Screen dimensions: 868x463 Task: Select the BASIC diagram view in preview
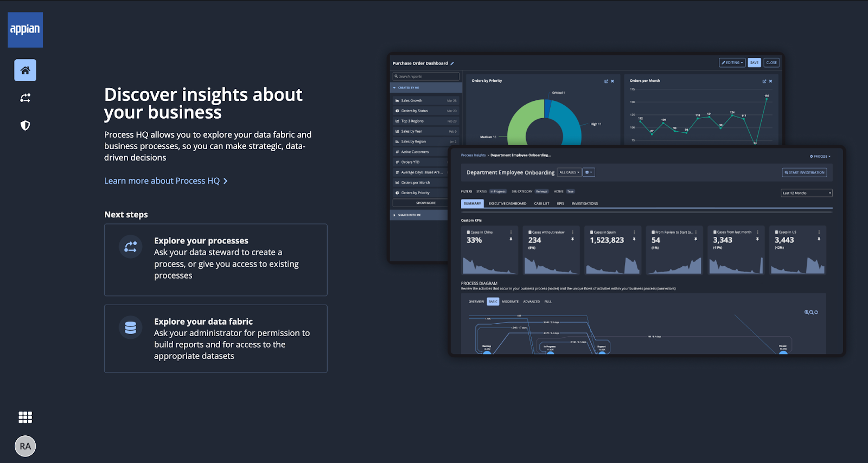pos(493,301)
